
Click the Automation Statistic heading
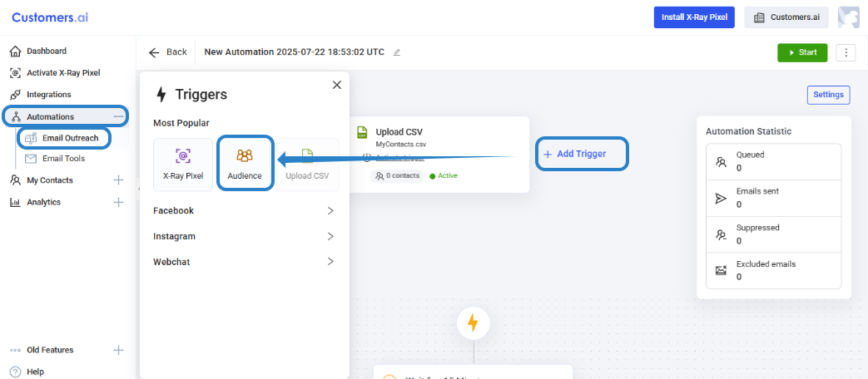pyautogui.click(x=748, y=131)
